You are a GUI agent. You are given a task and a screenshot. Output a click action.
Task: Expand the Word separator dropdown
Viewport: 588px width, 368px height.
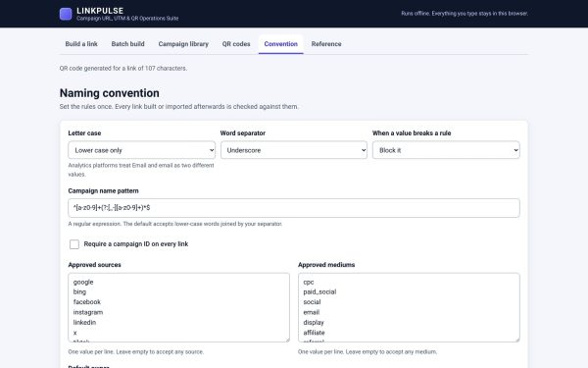click(x=294, y=150)
